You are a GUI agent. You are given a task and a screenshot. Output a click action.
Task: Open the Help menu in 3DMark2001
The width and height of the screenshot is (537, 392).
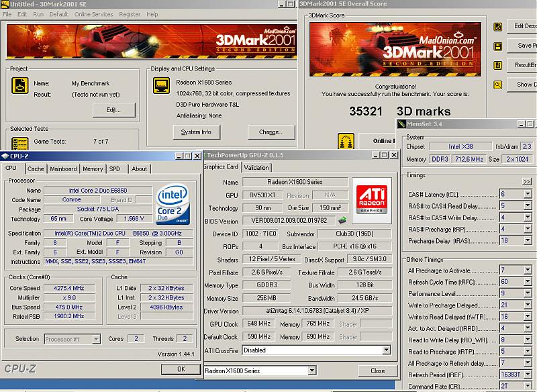point(152,14)
